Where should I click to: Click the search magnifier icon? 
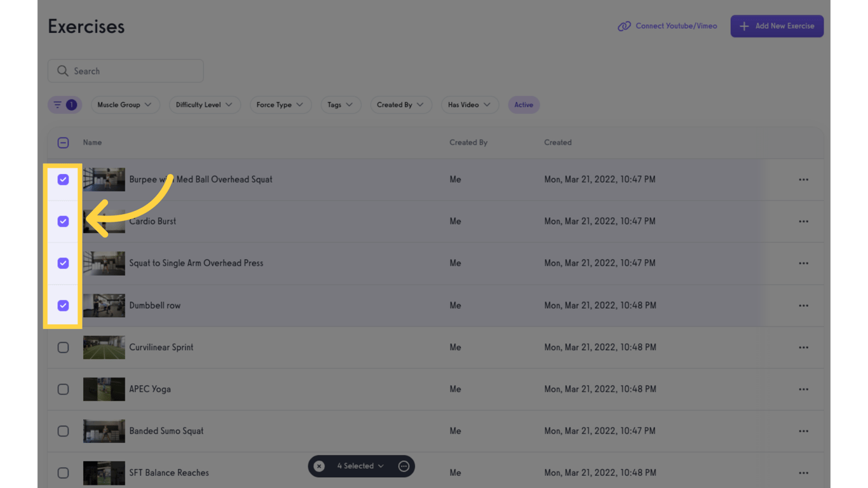62,71
